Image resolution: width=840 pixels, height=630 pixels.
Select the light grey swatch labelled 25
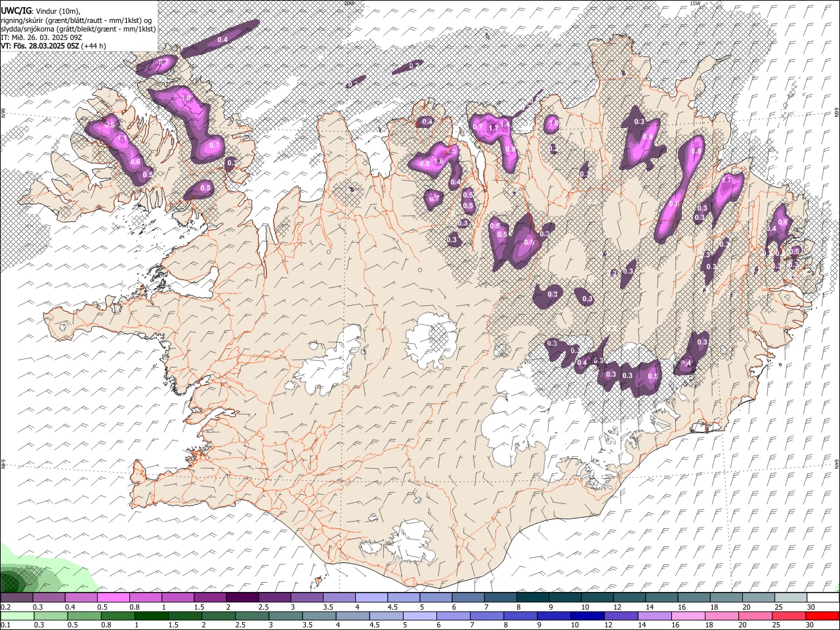point(791,597)
